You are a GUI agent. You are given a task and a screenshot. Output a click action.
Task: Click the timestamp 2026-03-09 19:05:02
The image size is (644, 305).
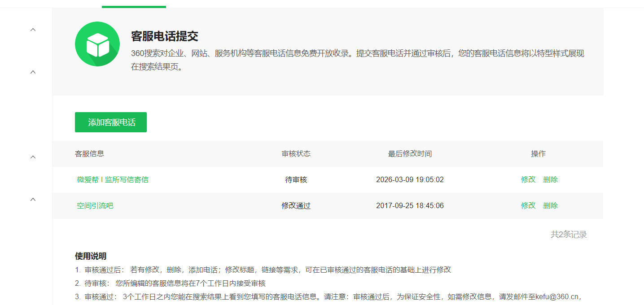point(410,180)
